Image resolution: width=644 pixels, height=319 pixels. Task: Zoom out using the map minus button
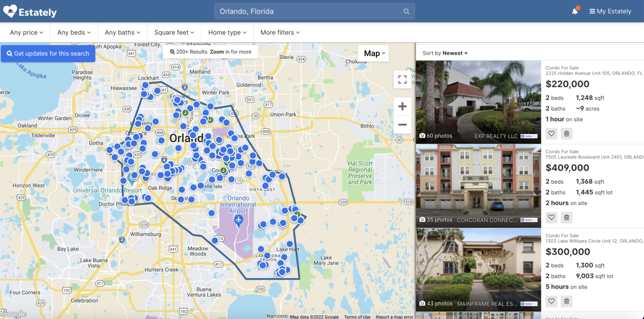[402, 125]
